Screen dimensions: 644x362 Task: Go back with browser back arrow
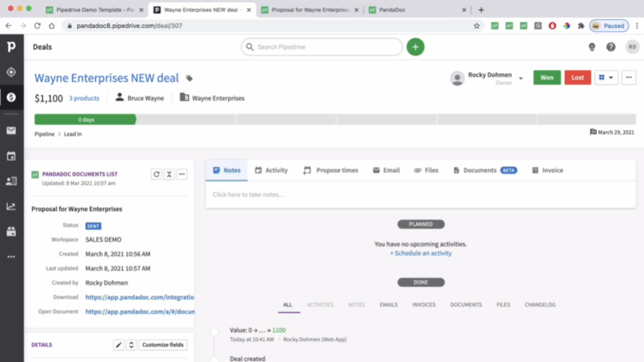9,26
